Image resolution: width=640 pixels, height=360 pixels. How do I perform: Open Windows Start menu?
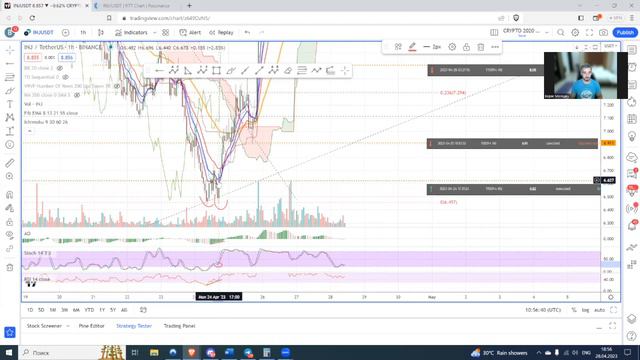click(x=9, y=352)
